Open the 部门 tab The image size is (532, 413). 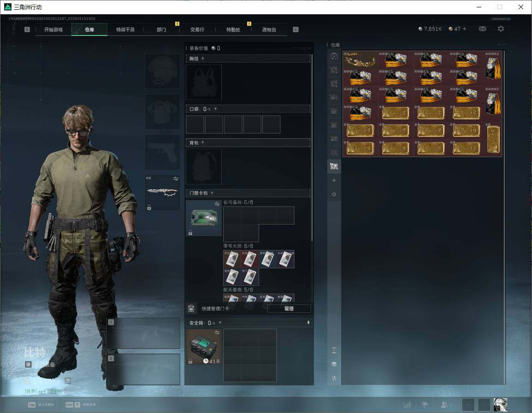pyautogui.click(x=161, y=29)
